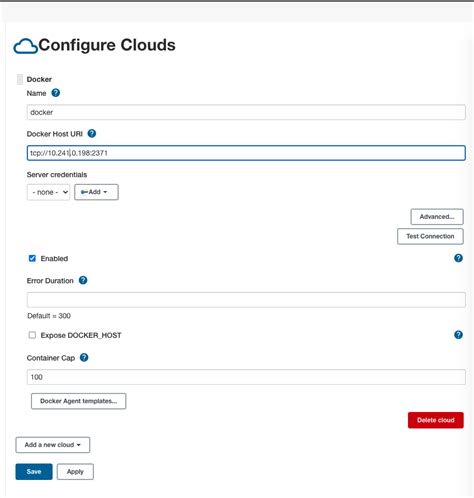The height and width of the screenshot is (498, 474).
Task: Check the Expose DOCKER_HOST checkbox
Action: (x=32, y=335)
